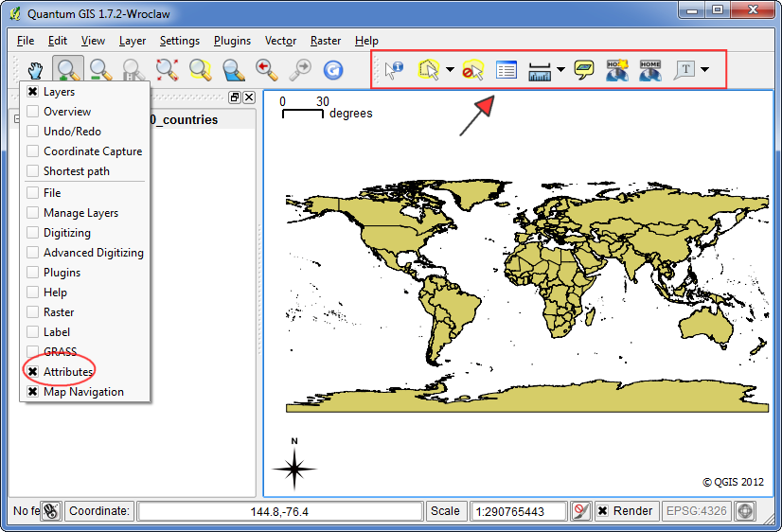Screen dimensions: 782x532
Task: Enable the GRASS toolbar checkbox
Action: coord(32,351)
